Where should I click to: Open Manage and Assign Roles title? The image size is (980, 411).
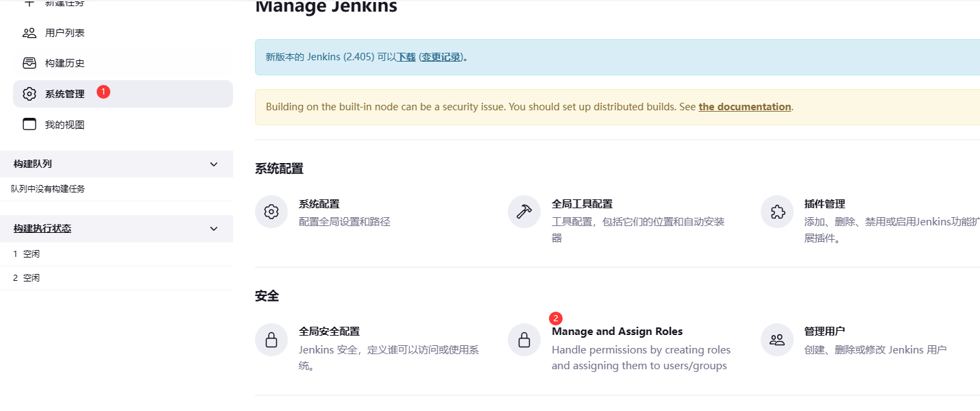pos(617,332)
